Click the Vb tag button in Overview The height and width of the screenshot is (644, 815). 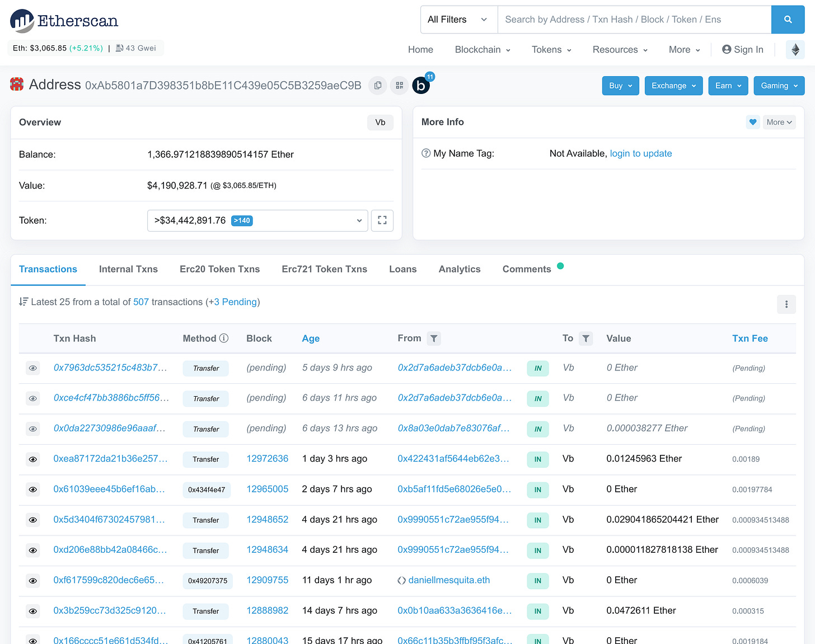pyautogui.click(x=380, y=123)
